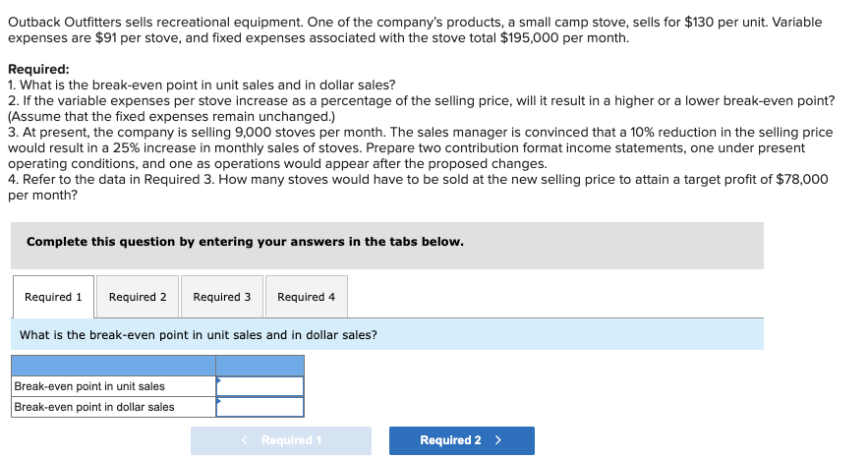This screenshot has width=868, height=459.
Task: Open the Required 3 tab
Action: pos(222,297)
